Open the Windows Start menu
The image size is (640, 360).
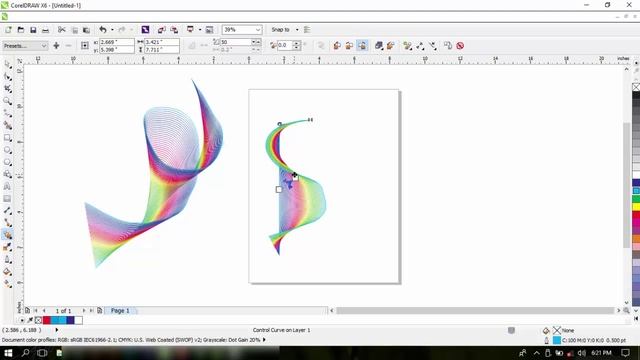pyautogui.click(x=8, y=353)
